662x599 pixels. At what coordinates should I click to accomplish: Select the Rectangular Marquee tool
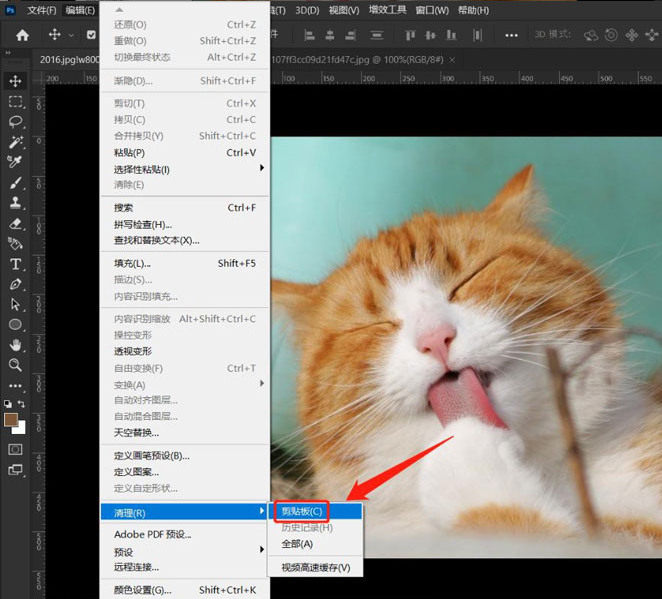click(15, 101)
